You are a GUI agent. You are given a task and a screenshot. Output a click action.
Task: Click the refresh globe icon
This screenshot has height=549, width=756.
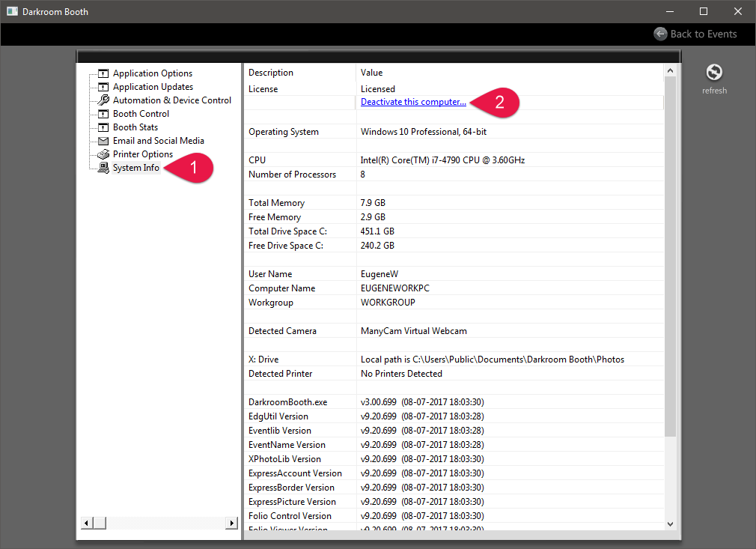pyautogui.click(x=714, y=73)
